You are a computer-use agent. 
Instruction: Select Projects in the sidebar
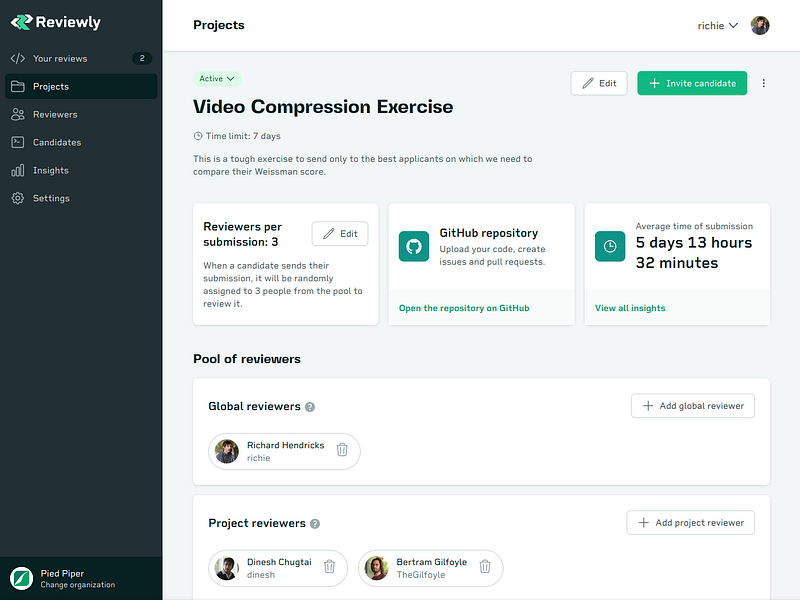pos(81,86)
